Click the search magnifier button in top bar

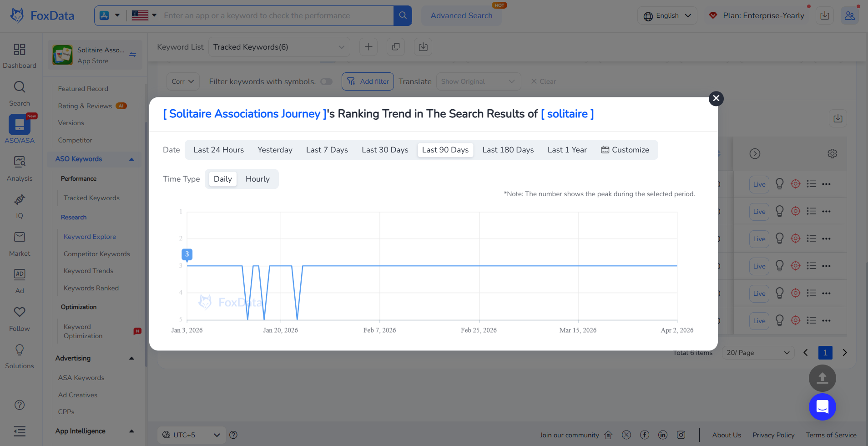(403, 15)
